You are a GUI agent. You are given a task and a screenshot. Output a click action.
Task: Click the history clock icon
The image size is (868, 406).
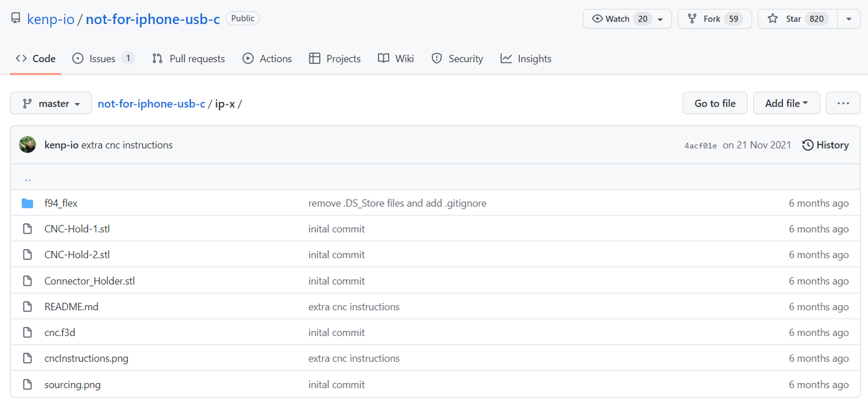pos(808,145)
